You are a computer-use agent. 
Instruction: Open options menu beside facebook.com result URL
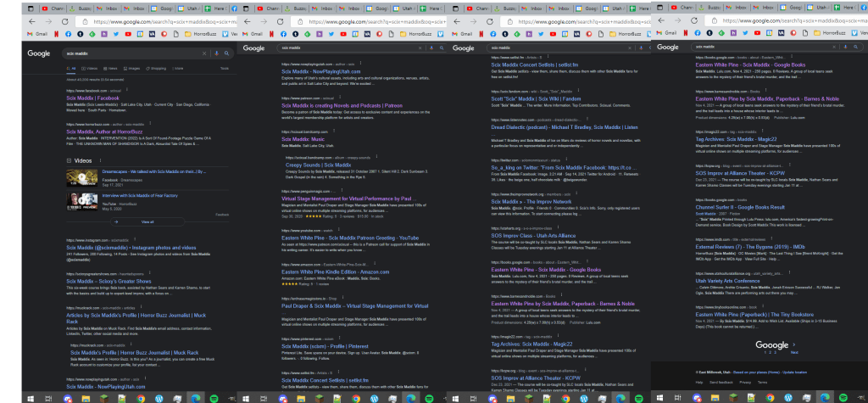(x=127, y=90)
